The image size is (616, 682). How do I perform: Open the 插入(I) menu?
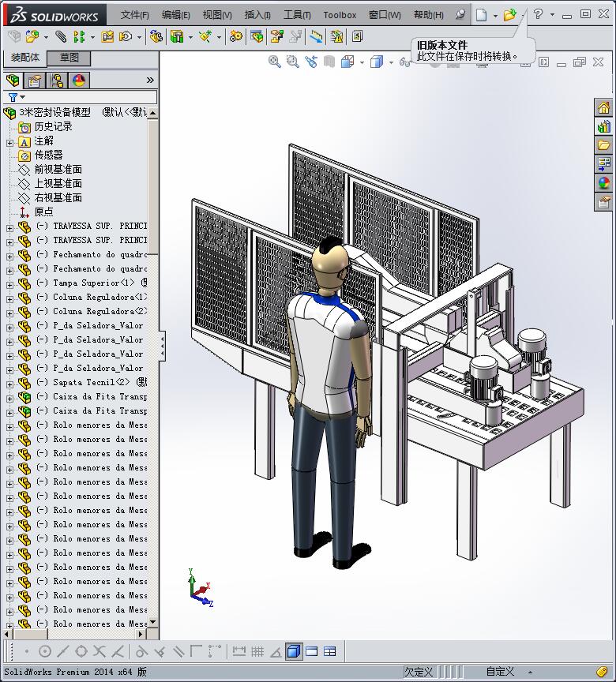[257, 15]
